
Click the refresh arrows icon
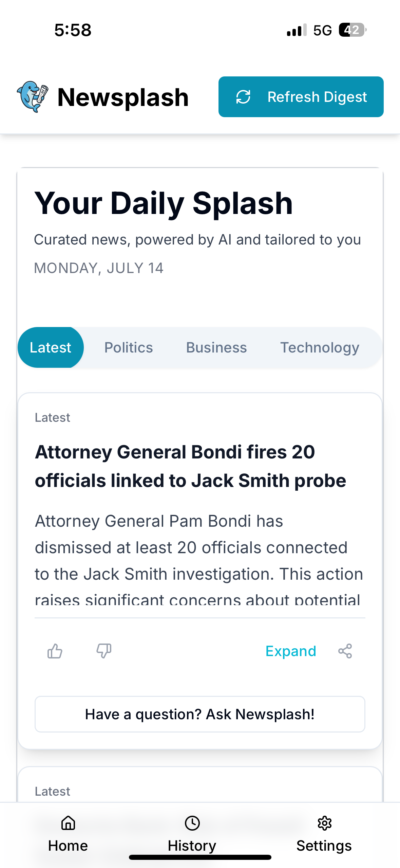coord(243,97)
